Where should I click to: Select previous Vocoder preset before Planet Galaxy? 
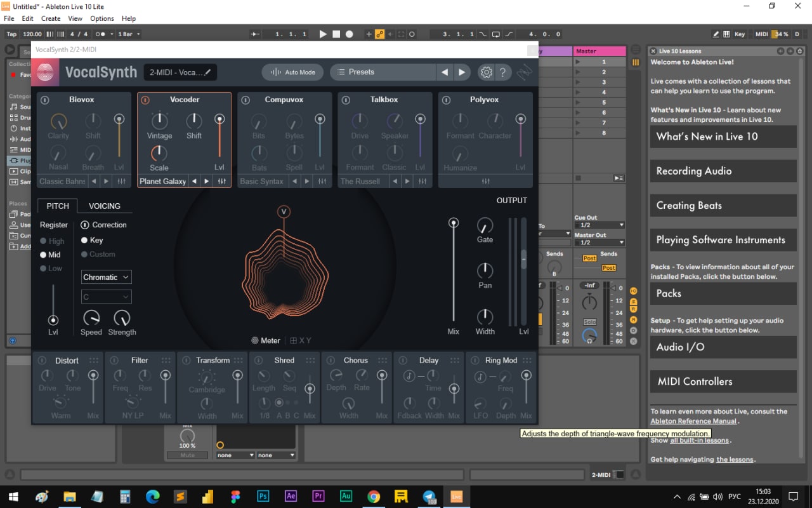(194, 181)
